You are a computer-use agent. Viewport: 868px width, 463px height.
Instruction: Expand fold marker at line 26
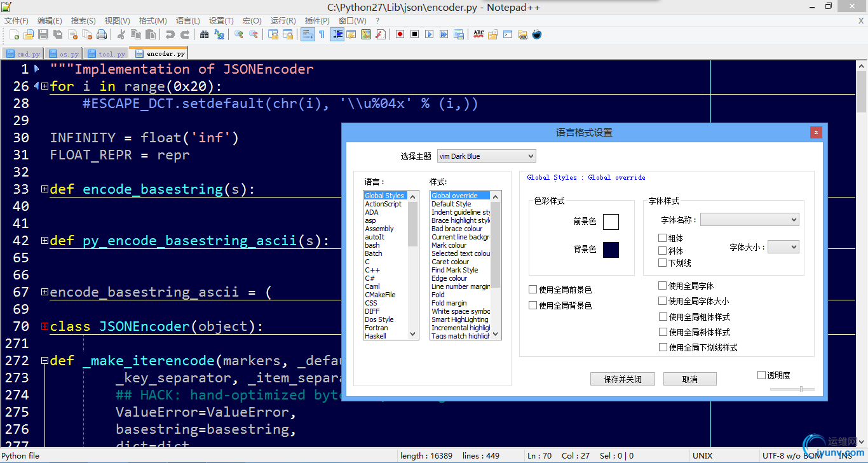click(44, 86)
